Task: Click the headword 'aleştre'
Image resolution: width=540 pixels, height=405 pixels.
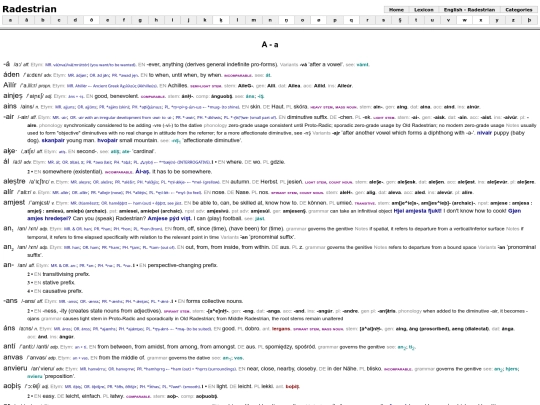Action: [x=14, y=181]
